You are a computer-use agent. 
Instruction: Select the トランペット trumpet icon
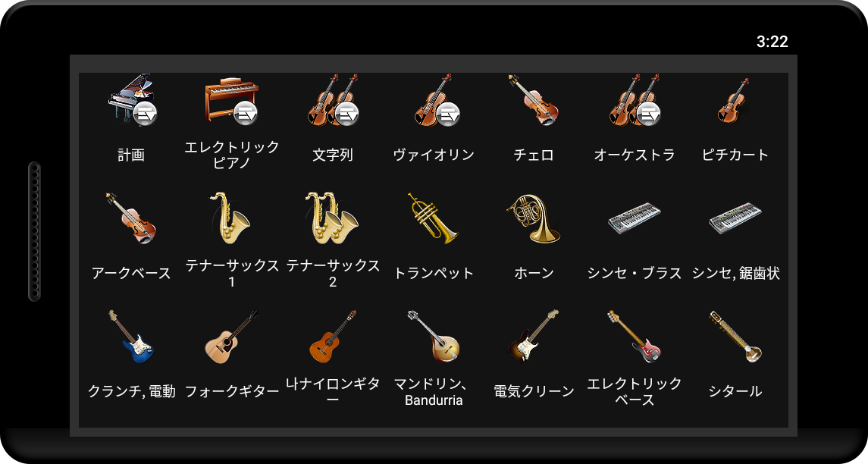pos(434,218)
